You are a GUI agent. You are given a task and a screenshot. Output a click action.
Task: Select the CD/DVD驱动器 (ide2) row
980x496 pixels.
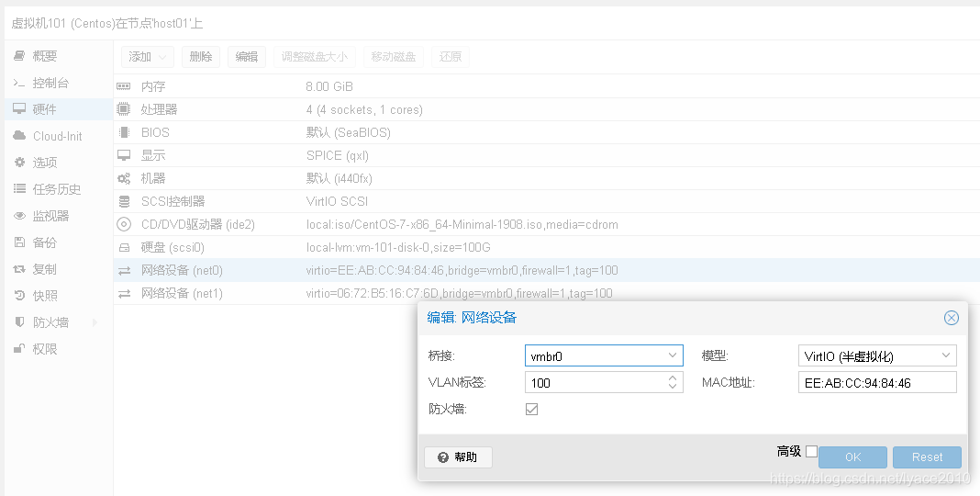(547, 224)
